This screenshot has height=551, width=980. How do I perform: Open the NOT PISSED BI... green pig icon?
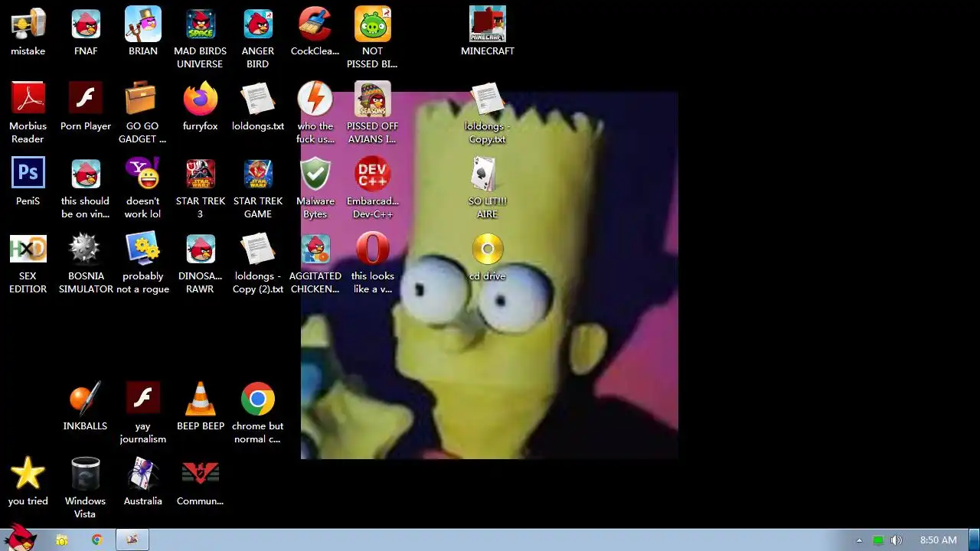click(x=373, y=38)
